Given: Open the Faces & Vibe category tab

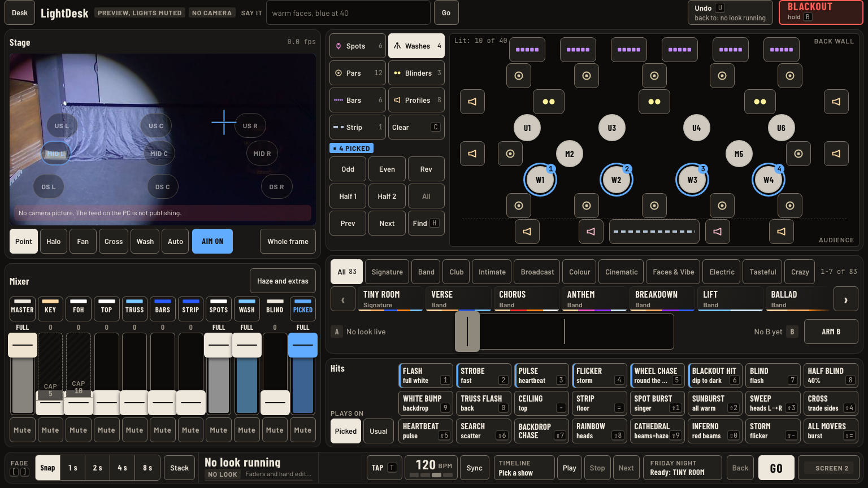Looking at the screenshot, I should click(x=674, y=272).
